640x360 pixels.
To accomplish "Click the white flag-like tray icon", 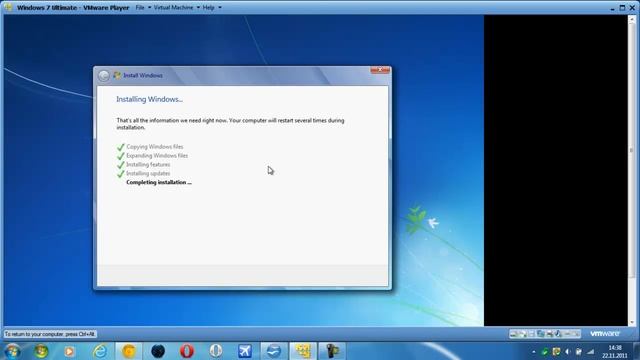I will pyautogui.click(x=579, y=352).
